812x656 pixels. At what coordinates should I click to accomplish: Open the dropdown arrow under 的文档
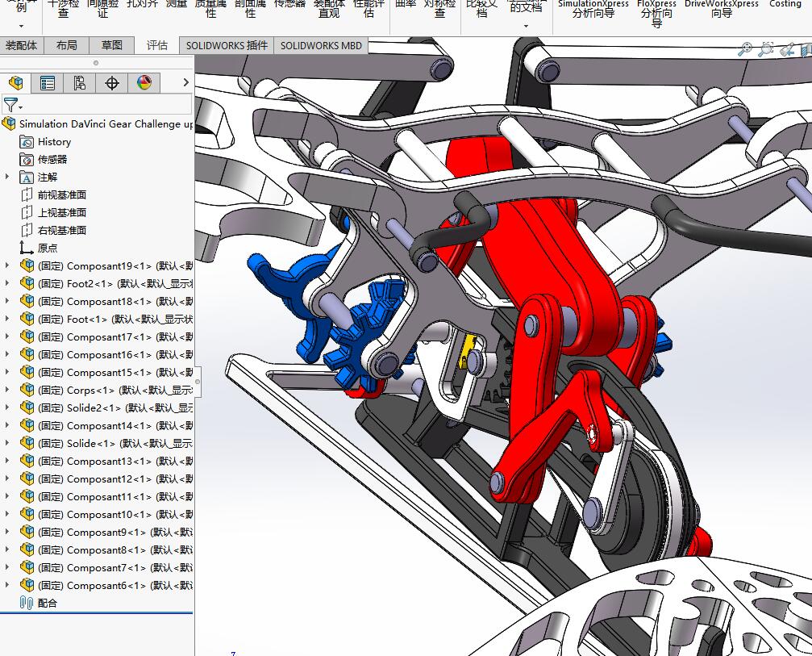[x=526, y=26]
